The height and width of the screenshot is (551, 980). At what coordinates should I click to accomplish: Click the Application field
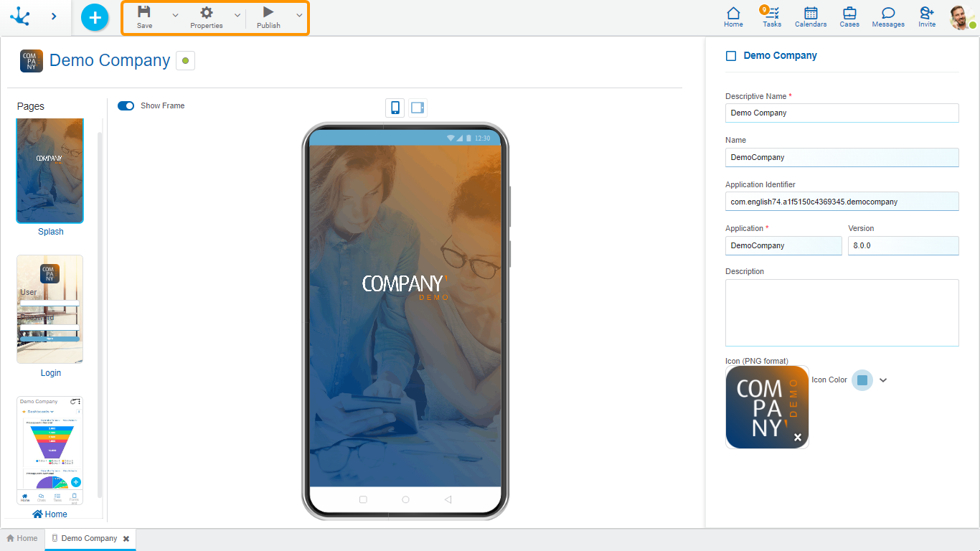[x=783, y=245]
